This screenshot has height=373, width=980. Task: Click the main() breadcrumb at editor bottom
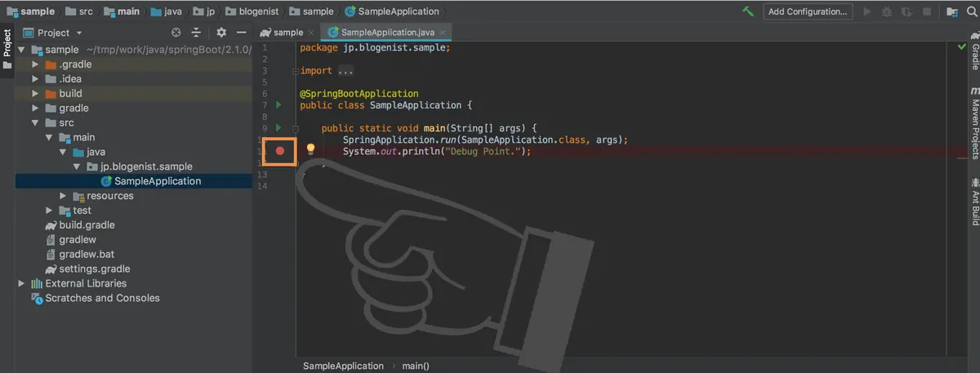(x=416, y=366)
